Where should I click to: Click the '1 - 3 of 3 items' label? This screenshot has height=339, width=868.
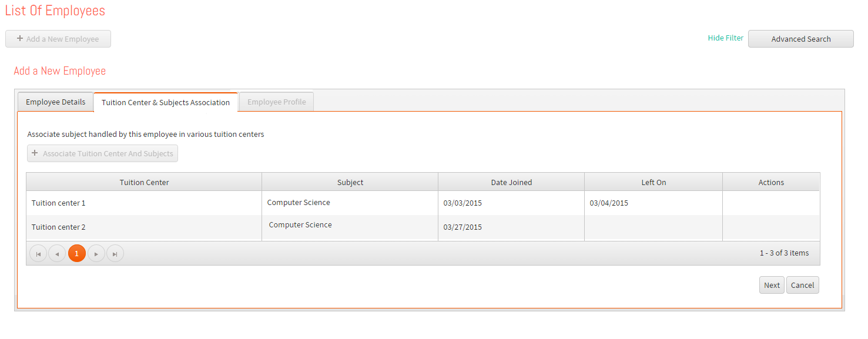pos(784,253)
